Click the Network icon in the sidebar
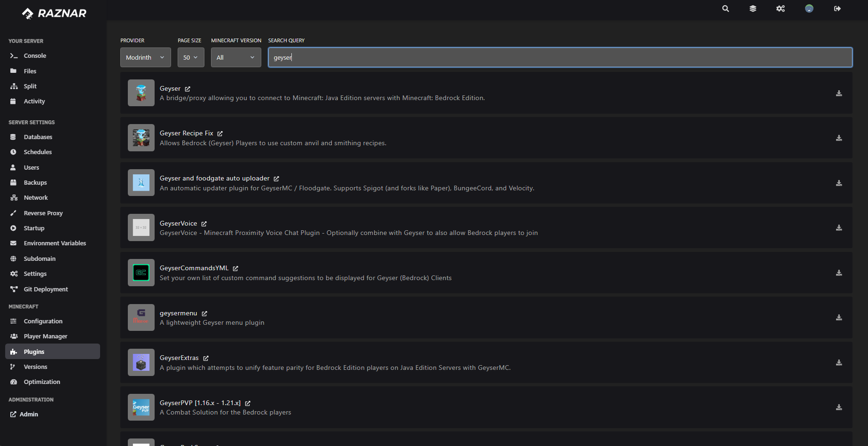Screen dimensions: 868x446 (15, 197)
